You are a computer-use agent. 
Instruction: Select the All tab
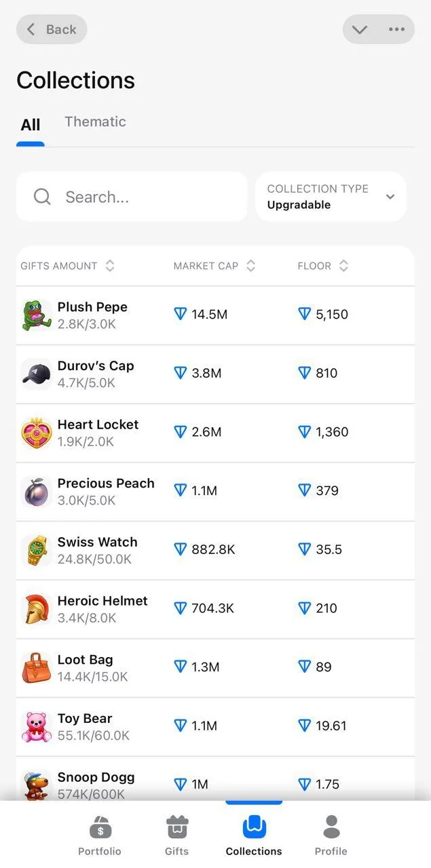point(31,125)
